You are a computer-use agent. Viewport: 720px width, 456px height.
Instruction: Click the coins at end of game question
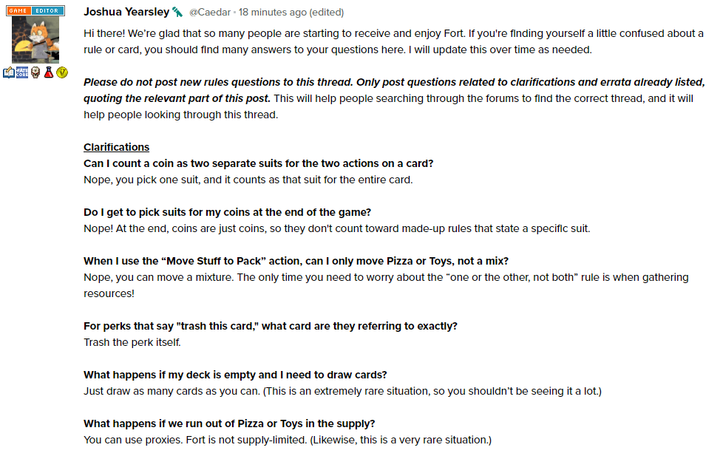(227, 211)
